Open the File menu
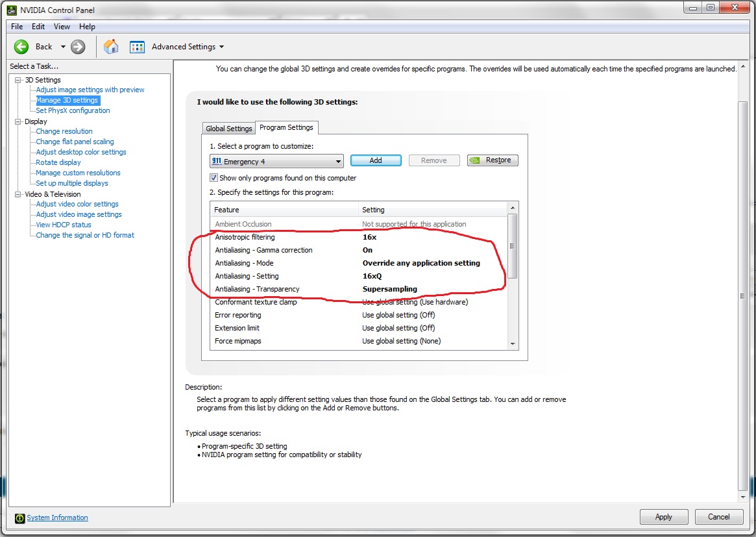The height and width of the screenshot is (537, 756). pyautogui.click(x=17, y=27)
